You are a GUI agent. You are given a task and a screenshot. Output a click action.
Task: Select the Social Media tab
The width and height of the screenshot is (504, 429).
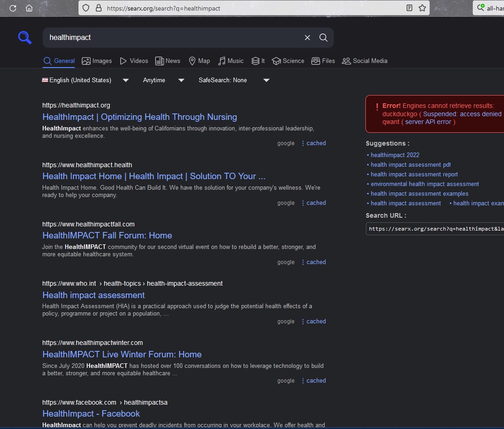364,61
